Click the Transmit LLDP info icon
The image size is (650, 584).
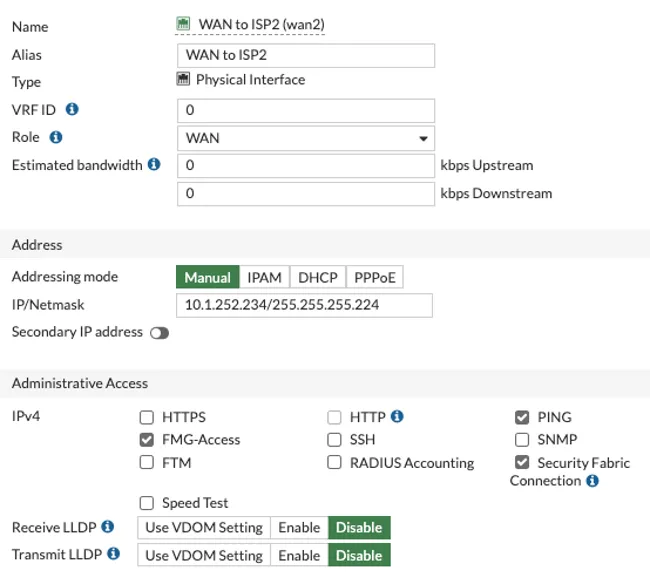pos(114,553)
